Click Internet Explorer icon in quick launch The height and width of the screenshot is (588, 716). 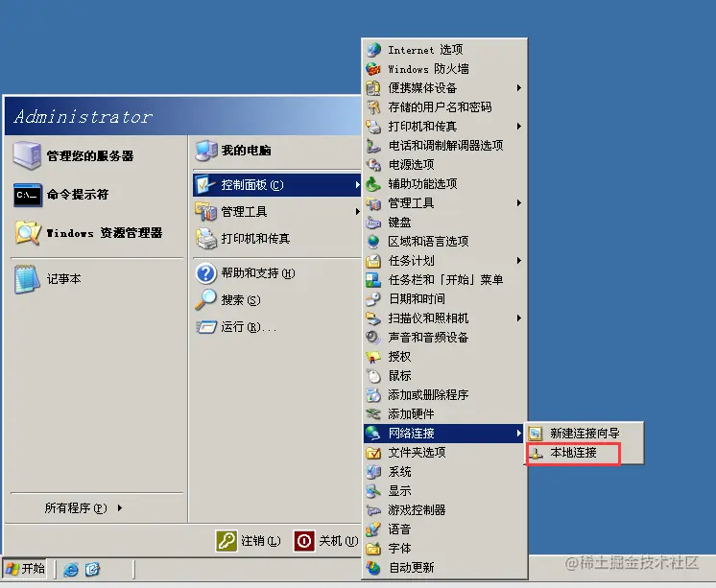(x=71, y=569)
